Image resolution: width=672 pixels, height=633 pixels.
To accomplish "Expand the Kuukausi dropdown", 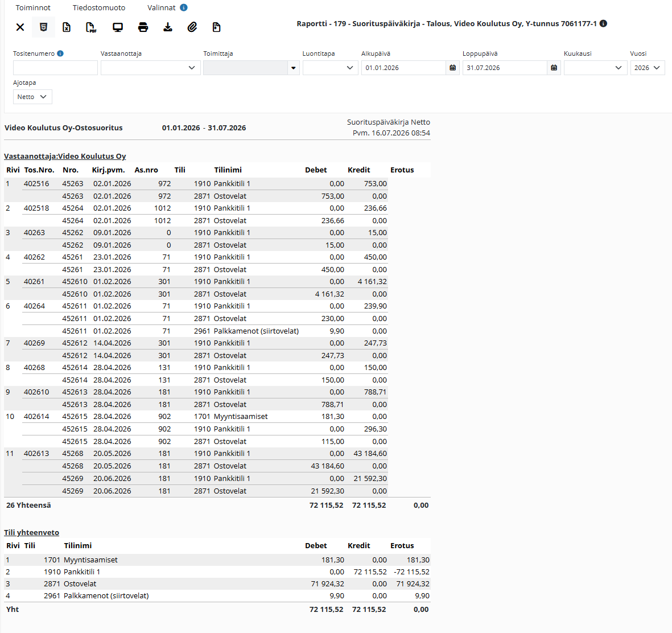I will pos(595,68).
